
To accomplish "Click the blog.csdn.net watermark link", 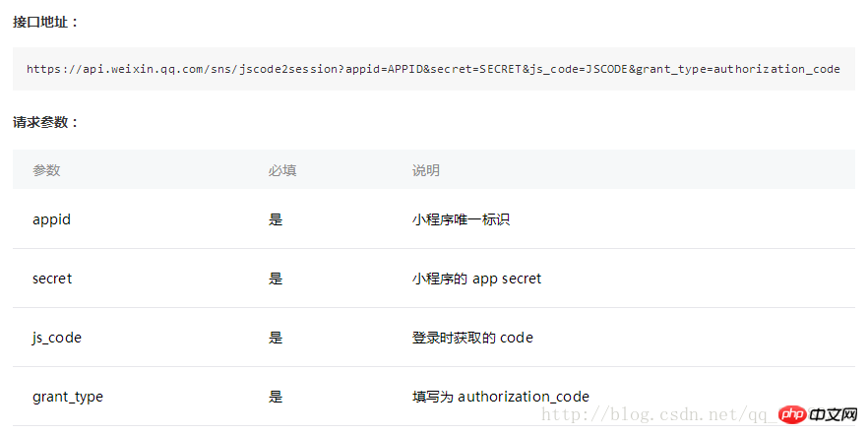I will [658, 414].
